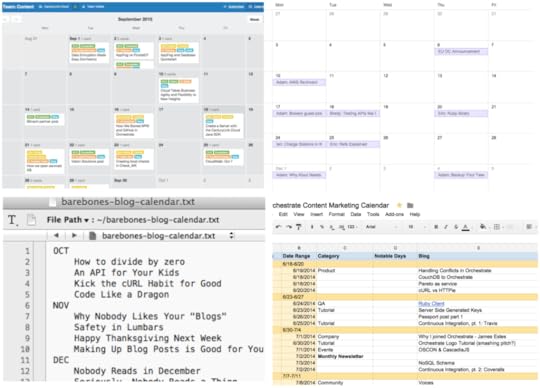Click the previous month arrow above September calendar
Screen dimensions: 540x388
pyautogui.click(x=6, y=19)
